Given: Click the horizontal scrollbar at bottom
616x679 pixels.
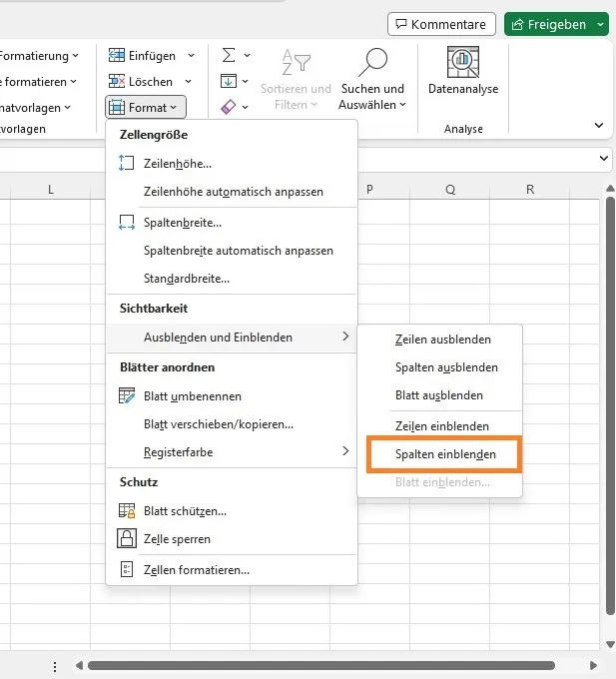Looking at the screenshot, I should click(319, 665).
